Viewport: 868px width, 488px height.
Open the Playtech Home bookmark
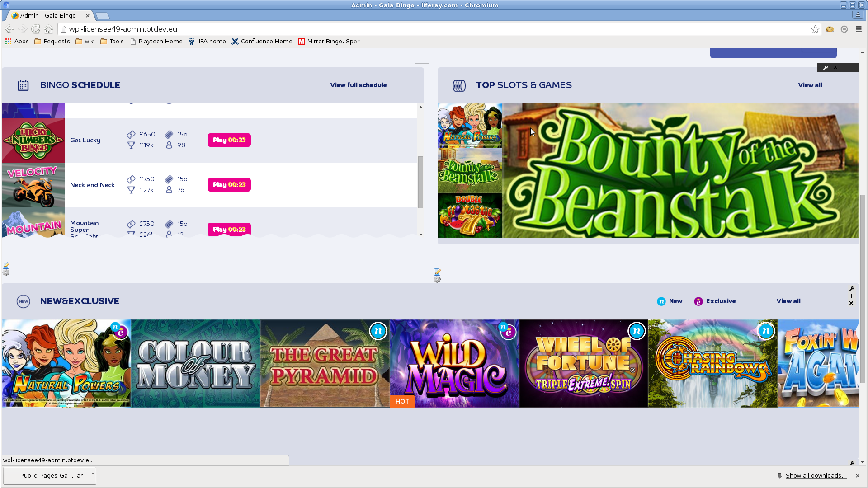tap(156, 41)
